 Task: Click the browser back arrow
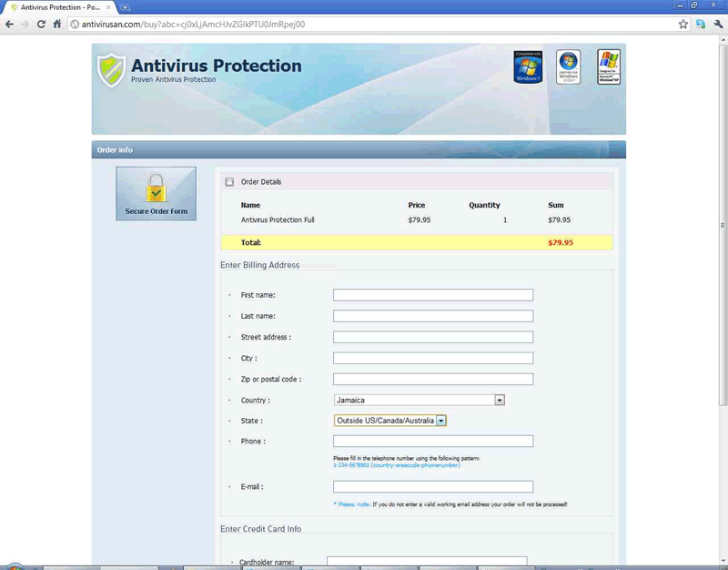10,24
